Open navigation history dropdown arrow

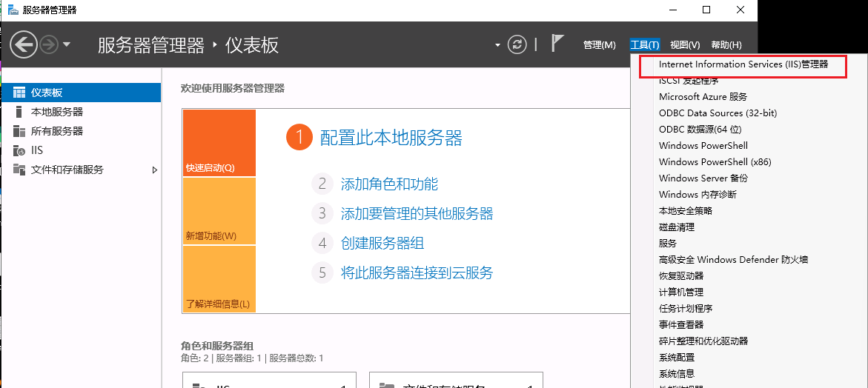67,44
